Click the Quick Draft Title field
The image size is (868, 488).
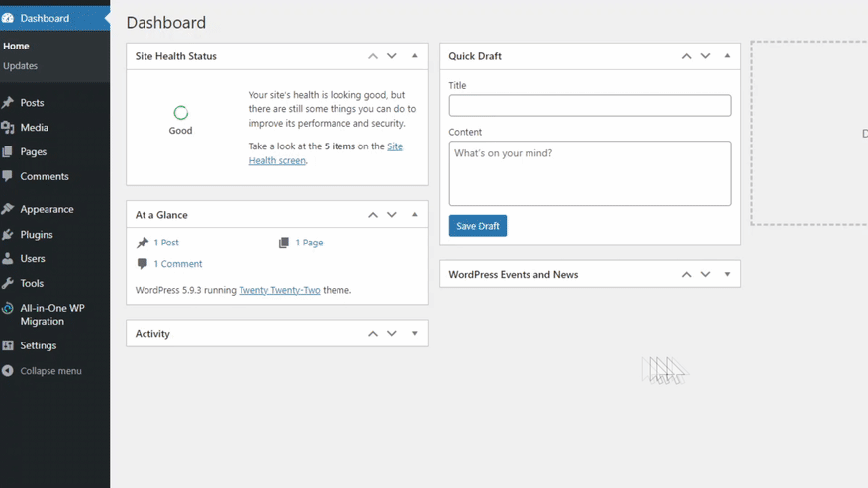click(x=590, y=106)
